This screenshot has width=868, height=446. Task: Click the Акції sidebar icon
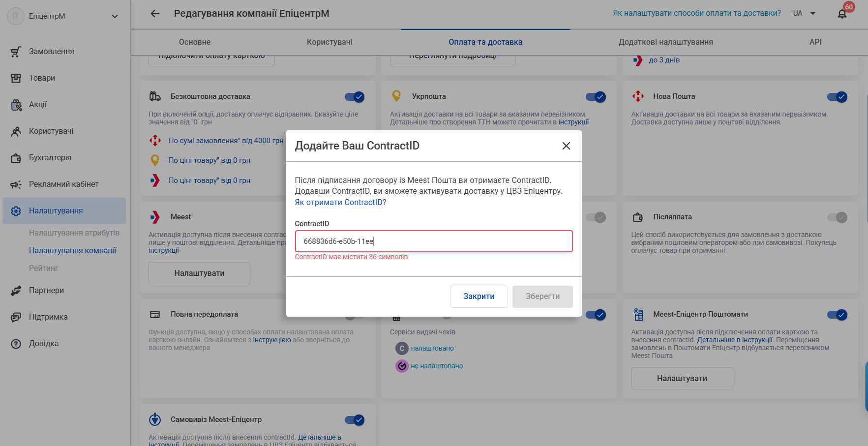point(16,105)
